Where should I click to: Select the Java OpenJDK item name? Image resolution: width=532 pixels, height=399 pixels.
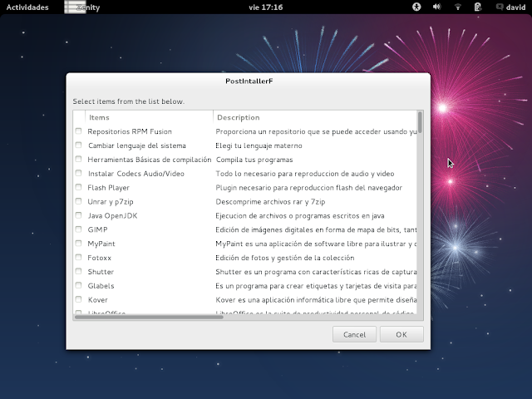click(x=113, y=216)
